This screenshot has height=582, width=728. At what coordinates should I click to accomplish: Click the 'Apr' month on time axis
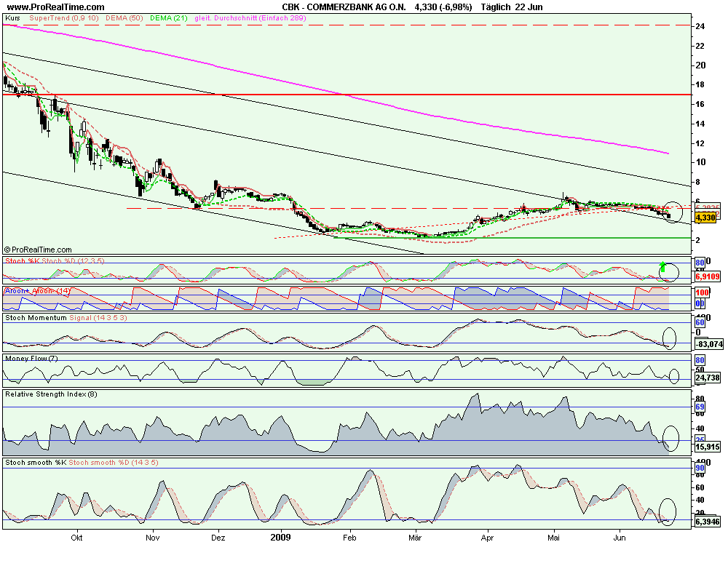pos(487,538)
